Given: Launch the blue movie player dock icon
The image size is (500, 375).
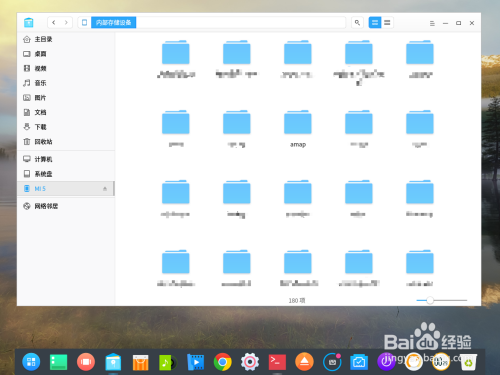Looking at the screenshot, I should tap(195, 362).
